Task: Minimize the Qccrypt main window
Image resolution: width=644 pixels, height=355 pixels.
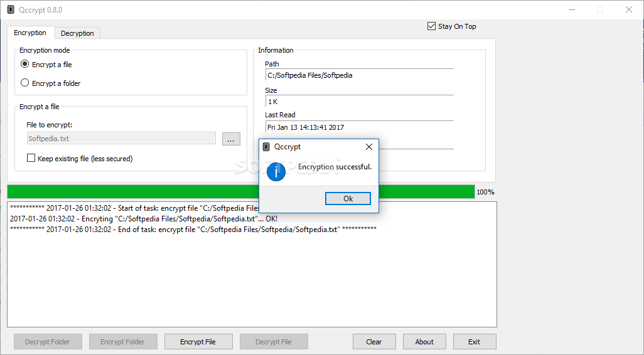Action: [x=572, y=9]
